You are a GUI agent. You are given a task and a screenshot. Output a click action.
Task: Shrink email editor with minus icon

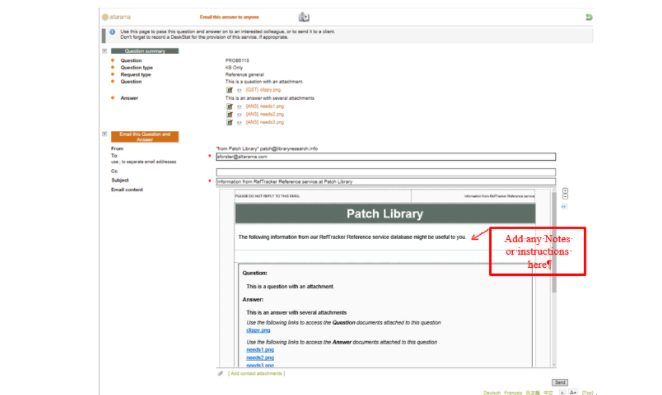pos(565,197)
